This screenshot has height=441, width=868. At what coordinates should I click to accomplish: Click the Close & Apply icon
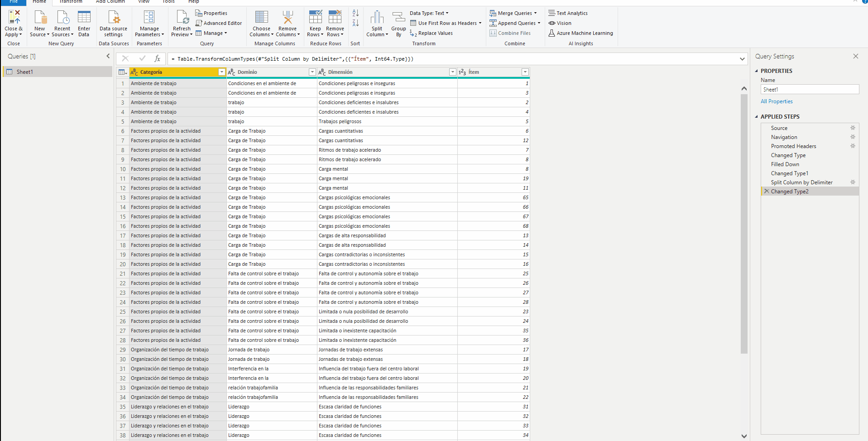pos(14,17)
